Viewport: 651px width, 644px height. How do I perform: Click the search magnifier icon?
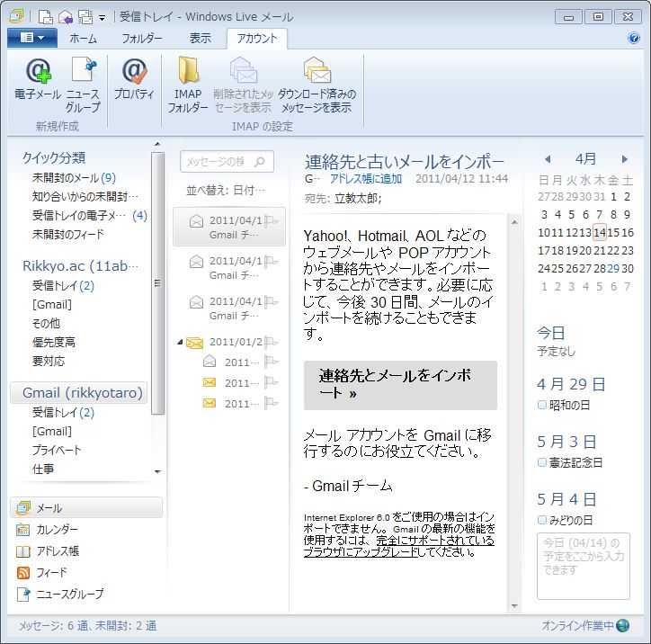point(260,162)
